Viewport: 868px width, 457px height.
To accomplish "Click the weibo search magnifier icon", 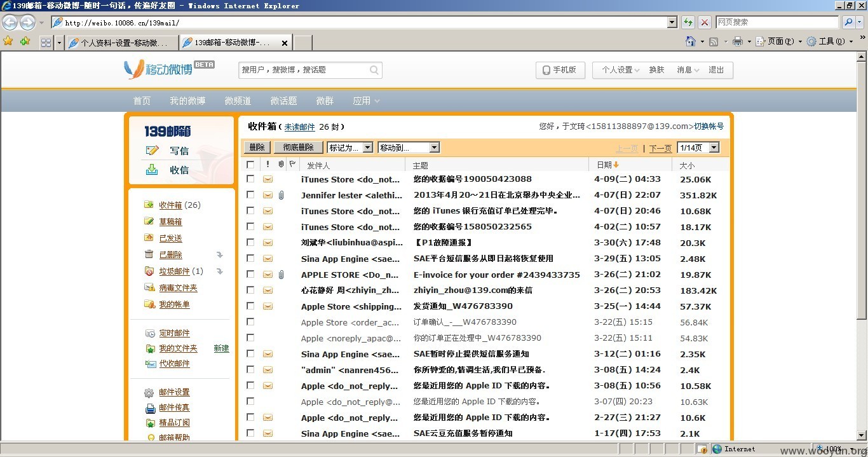I will tap(374, 70).
